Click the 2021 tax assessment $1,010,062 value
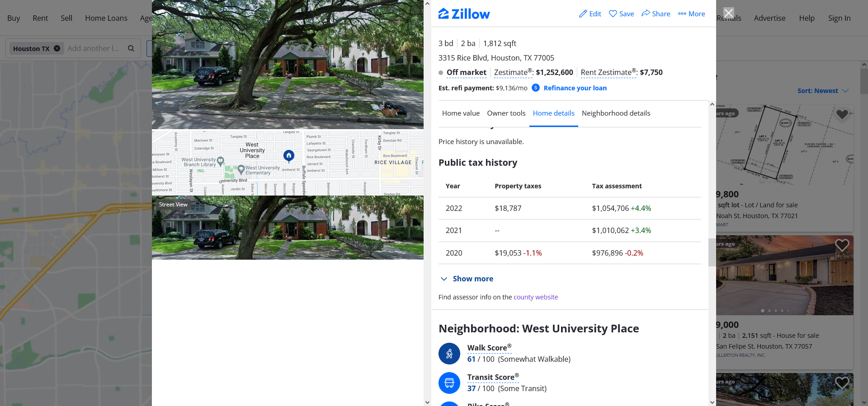Image resolution: width=868 pixels, height=406 pixels. pos(610,230)
